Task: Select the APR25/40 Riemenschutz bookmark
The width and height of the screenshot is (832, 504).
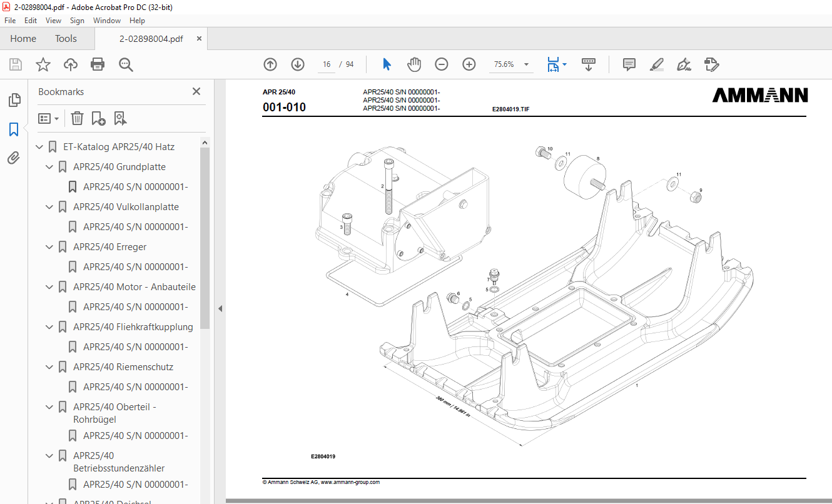Action: [123, 367]
